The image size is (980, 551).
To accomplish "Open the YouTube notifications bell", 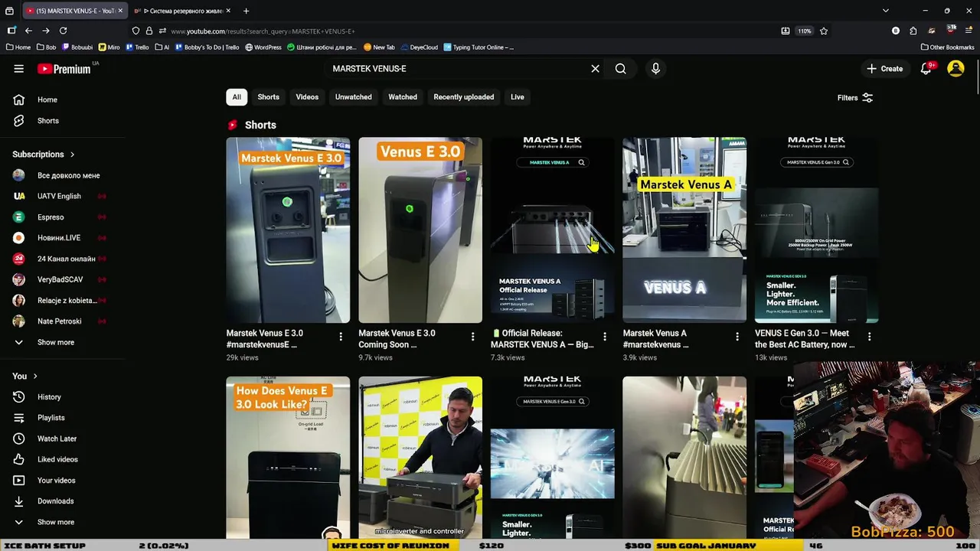I will (926, 69).
